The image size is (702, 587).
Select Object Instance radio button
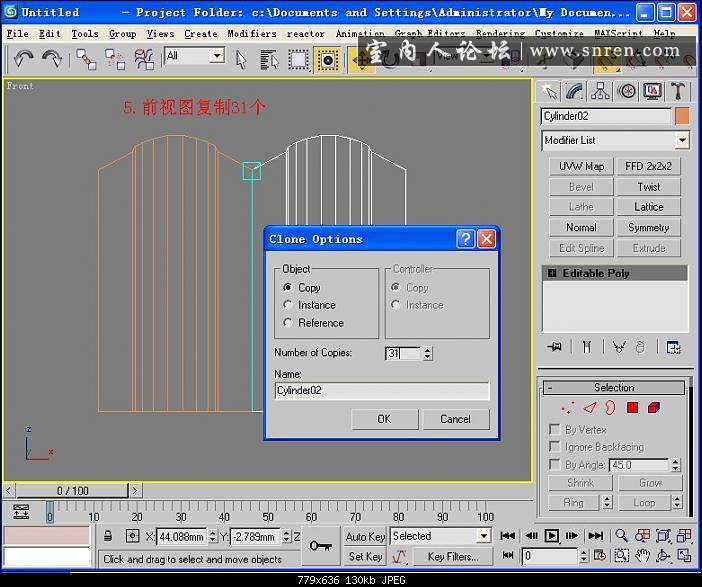288,305
